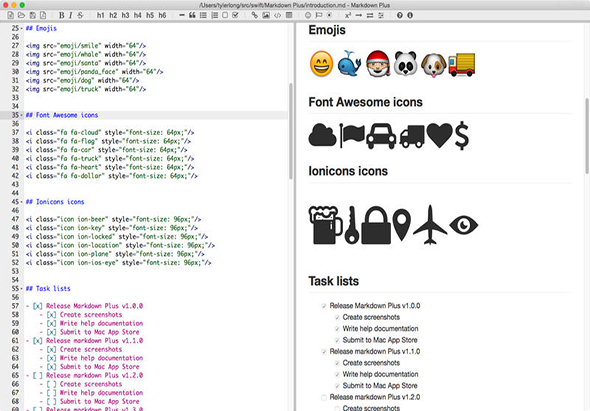Insert an unchecked task list item
This screenshot has height=411, width=590.
pyautogui.click(x=225, y=15)
